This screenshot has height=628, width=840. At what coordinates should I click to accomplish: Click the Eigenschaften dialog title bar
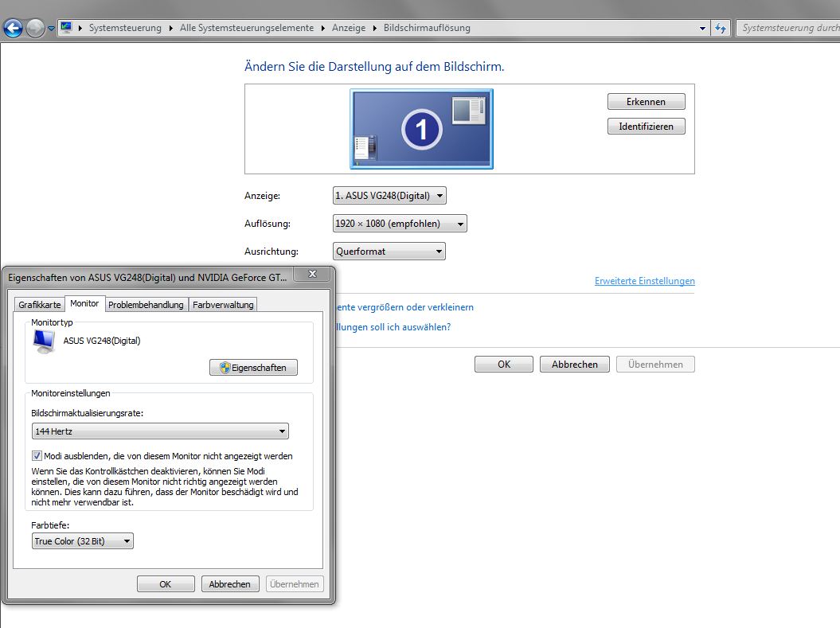click(x=147, y=277)
